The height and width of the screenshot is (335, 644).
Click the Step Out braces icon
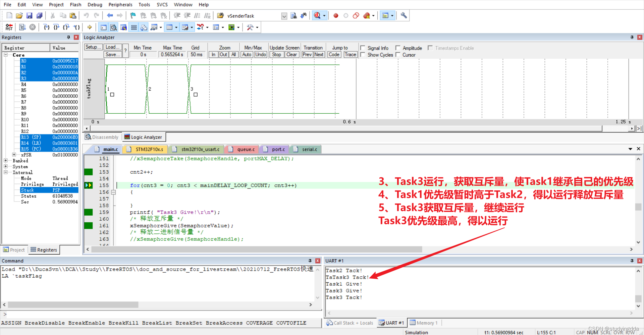[66, 27]
